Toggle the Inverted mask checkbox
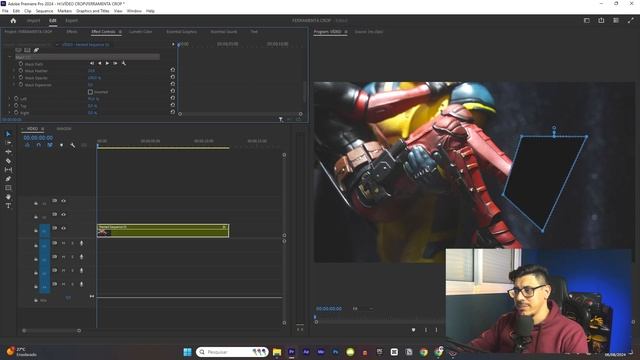Viewport: 640px width, 360px height. (90, 92)
